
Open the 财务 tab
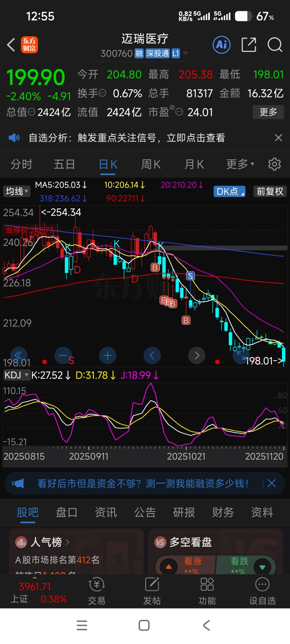click(223, 512)
